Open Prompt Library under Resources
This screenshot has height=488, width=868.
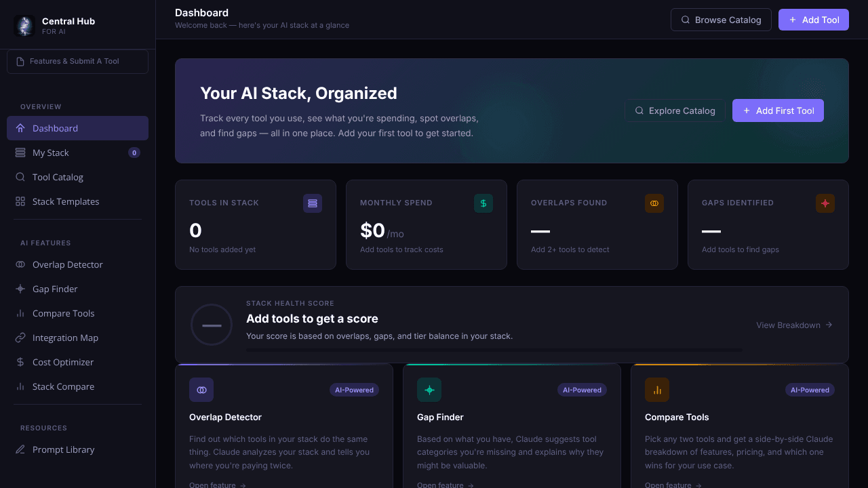coord(77,449)
